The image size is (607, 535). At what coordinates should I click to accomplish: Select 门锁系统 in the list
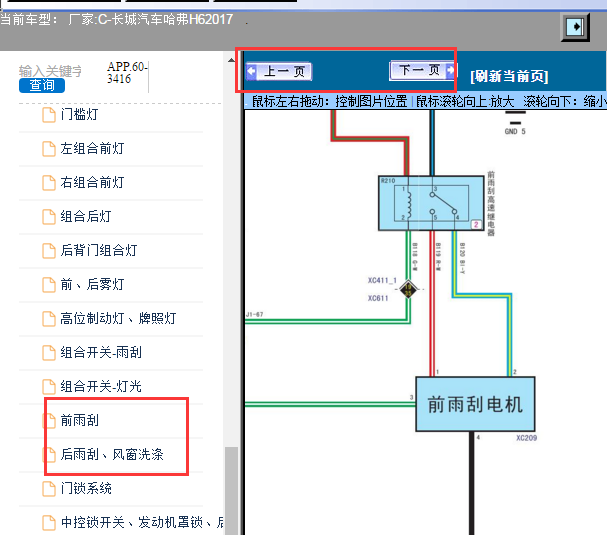tap(86, 489)
